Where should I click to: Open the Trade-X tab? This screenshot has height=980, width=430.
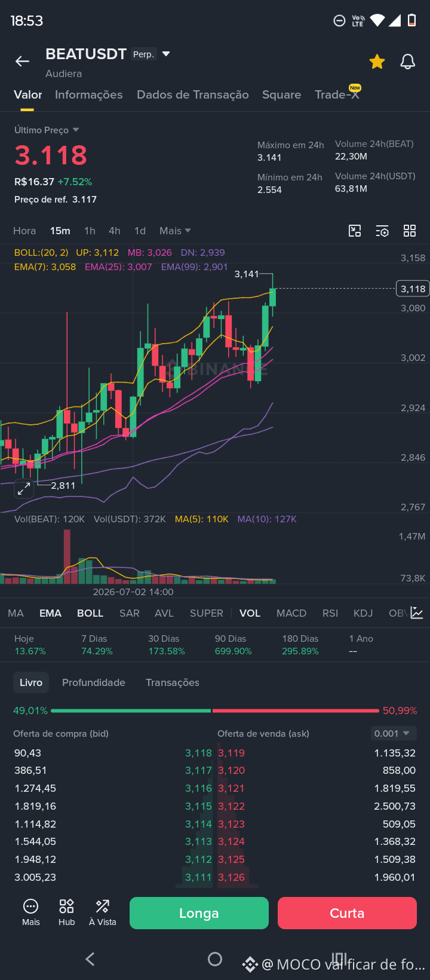tap(337, 94)
